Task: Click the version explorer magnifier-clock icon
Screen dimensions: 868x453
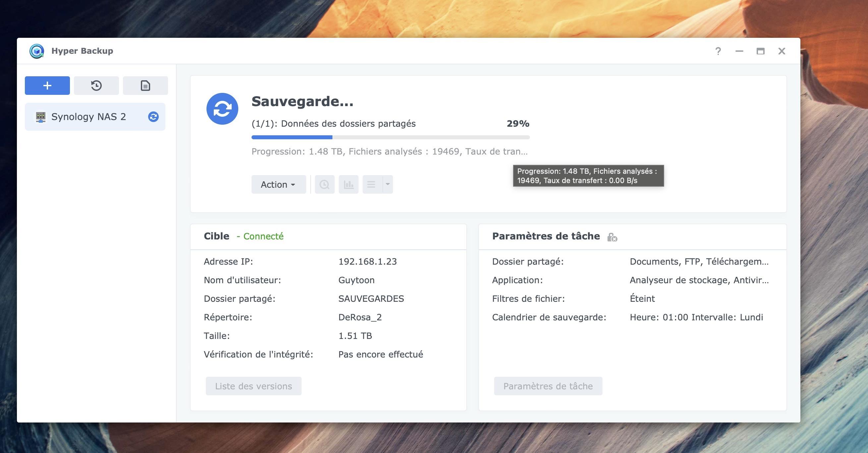Action: [324, 184]
